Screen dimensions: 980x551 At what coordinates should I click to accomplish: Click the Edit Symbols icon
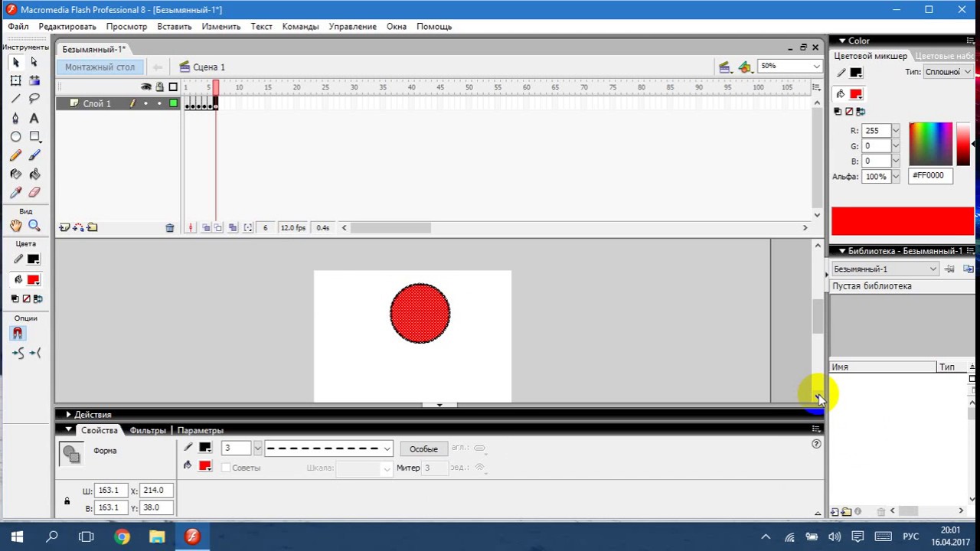pos(745,67)
